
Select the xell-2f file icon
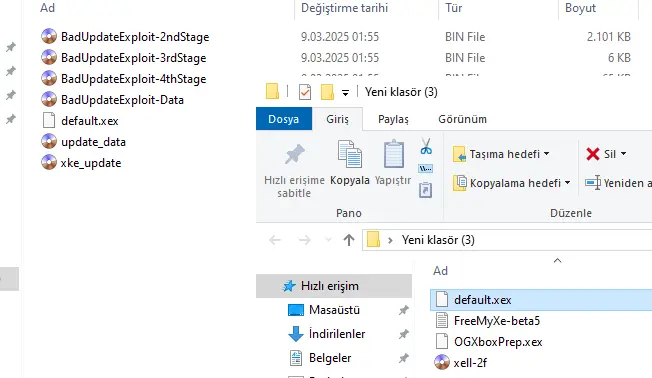click(442, 363)
